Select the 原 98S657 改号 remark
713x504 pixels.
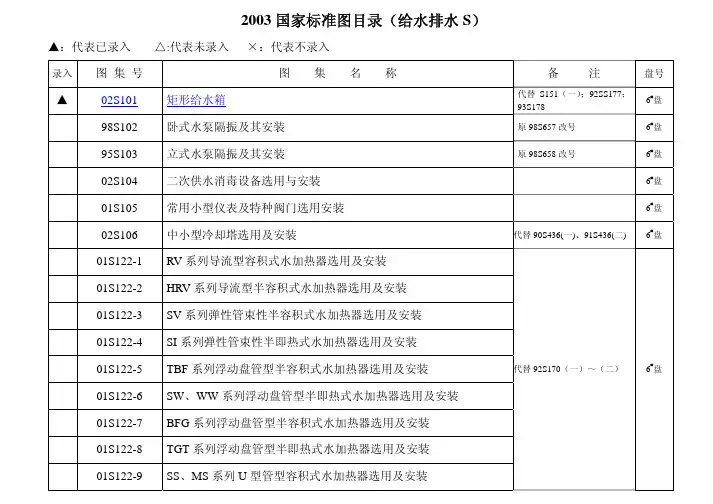tap(546, 128)
